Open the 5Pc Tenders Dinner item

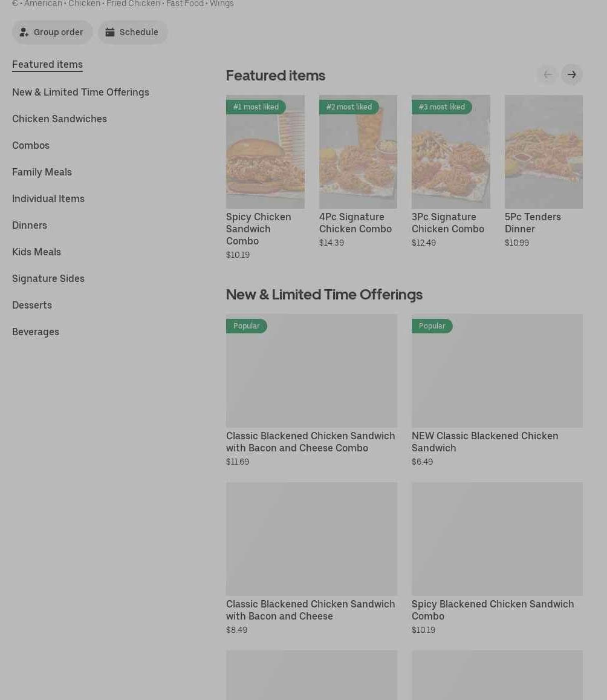click(x=543, y=152)
